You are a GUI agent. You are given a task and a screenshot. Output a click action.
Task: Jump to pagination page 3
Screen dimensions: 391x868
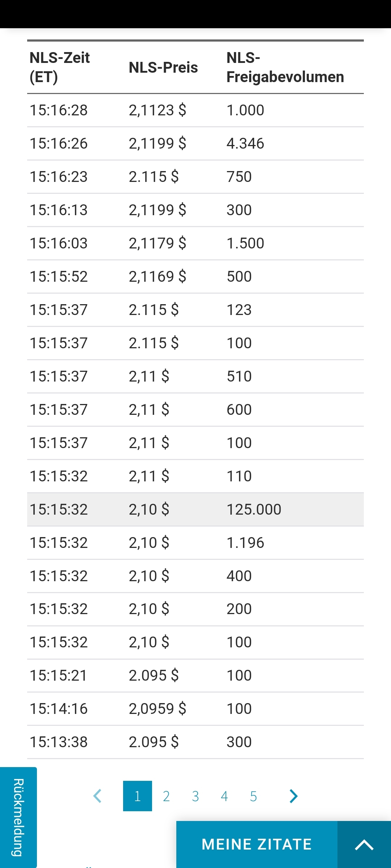tap(195, 796)
